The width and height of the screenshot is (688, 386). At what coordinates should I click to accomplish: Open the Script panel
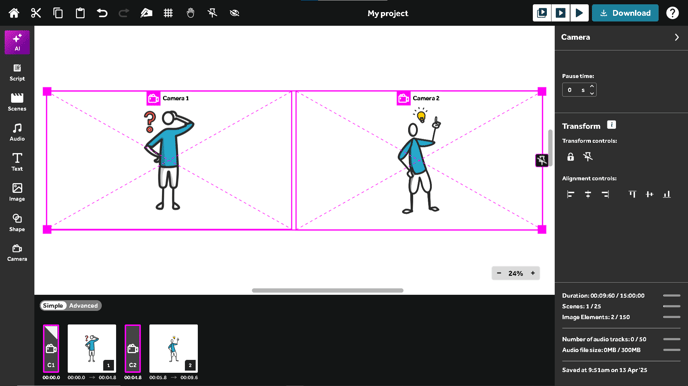pos(17,72)
